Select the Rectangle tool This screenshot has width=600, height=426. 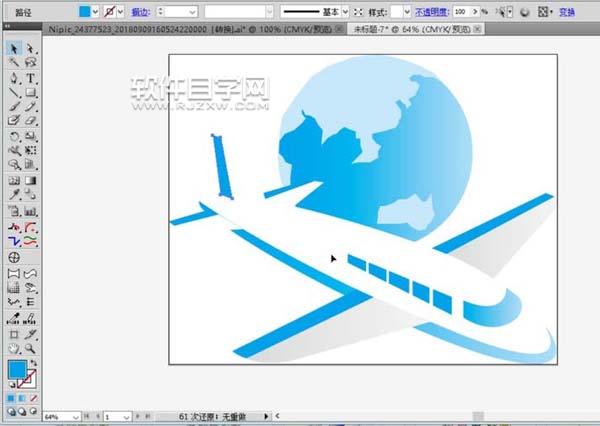coord(30,92)
